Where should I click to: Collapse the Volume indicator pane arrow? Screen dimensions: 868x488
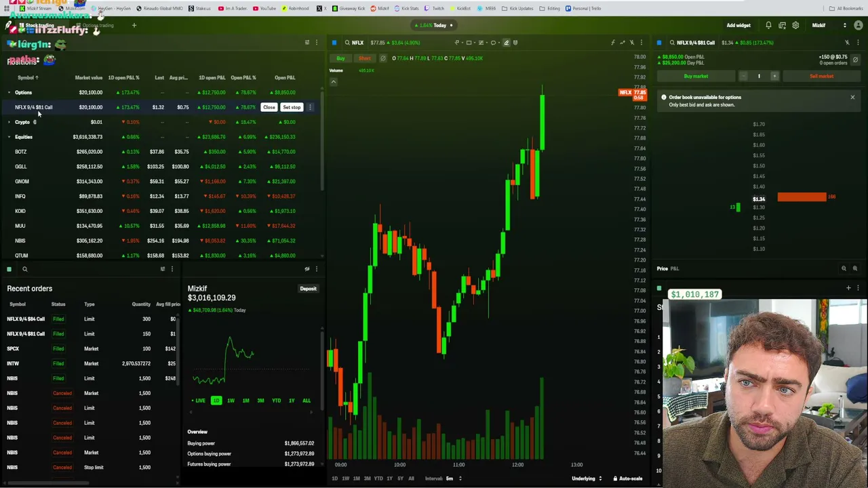(x=333, y=82)
